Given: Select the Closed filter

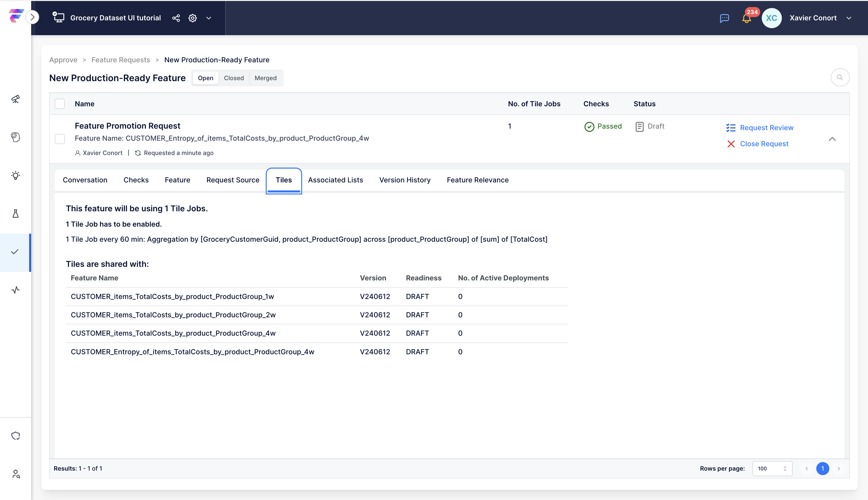Looking at the screenshot, I should [234, 78].
